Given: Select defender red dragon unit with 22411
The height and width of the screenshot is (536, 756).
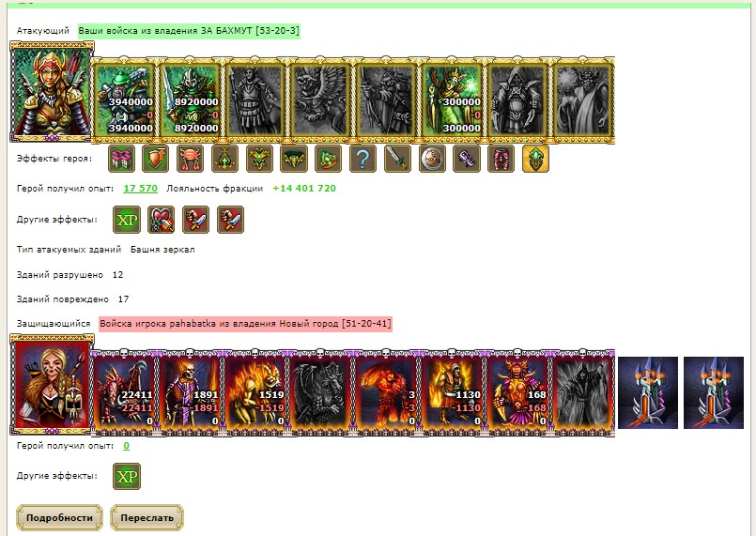Looking at the screenshot, I should click(124, 392).
